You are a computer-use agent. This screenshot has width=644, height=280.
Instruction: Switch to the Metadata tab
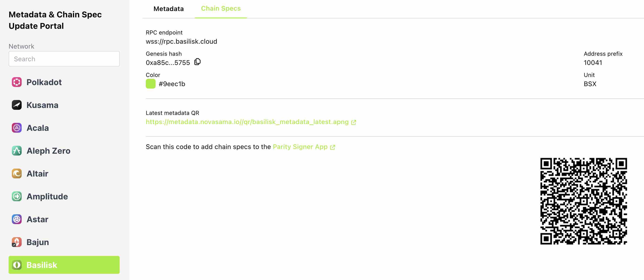coord(168,9)
